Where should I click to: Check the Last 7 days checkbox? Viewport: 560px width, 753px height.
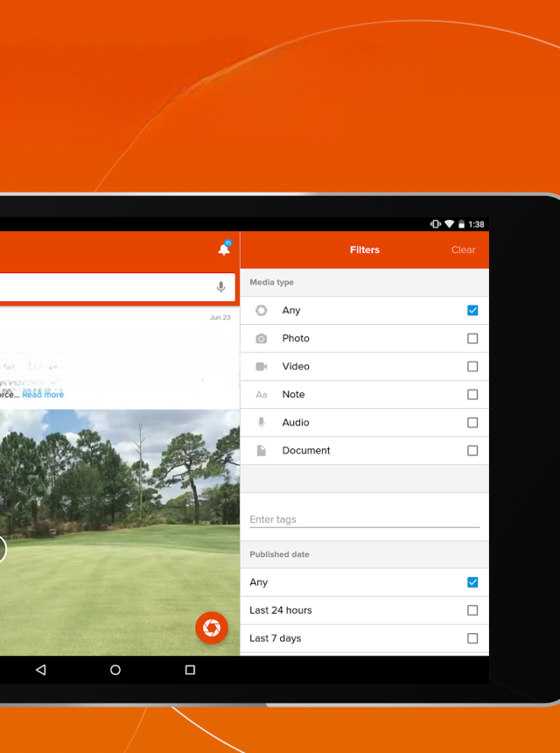point(472,638)
